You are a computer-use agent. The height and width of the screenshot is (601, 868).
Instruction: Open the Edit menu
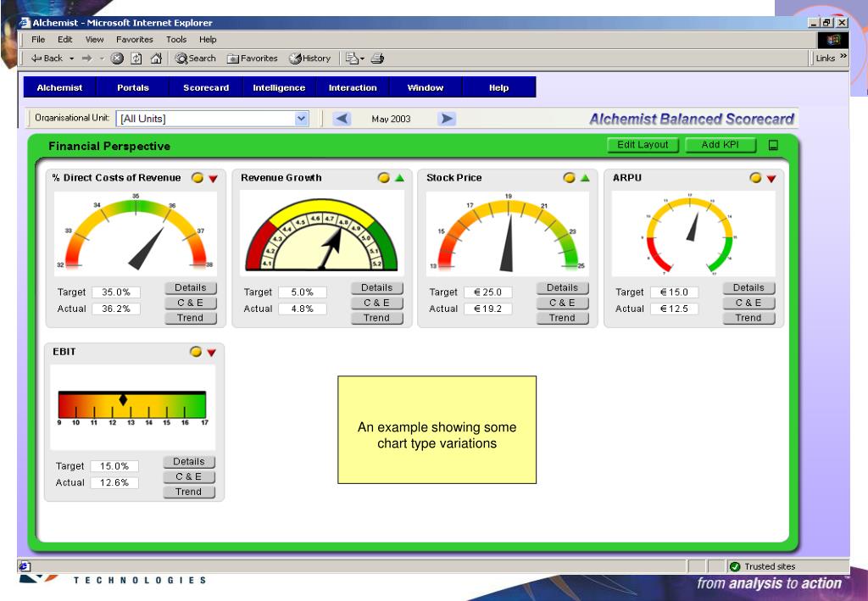click(64, 39)
